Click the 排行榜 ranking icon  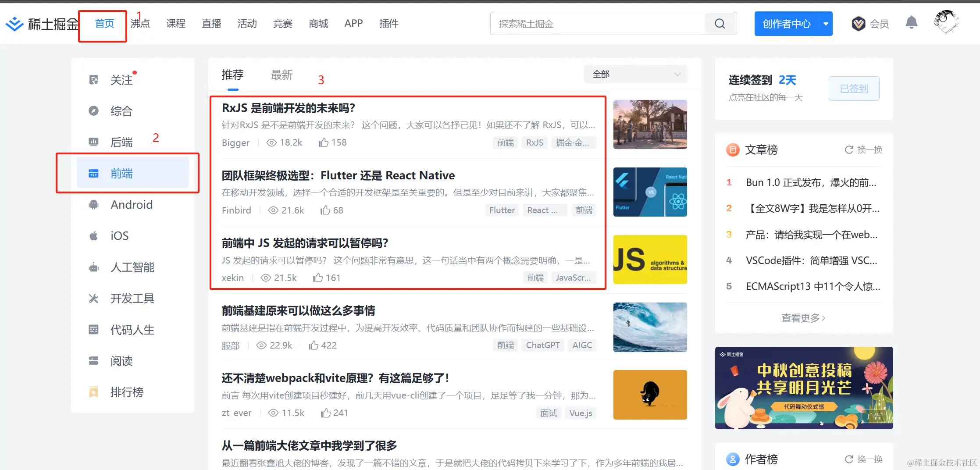[94, 392]
